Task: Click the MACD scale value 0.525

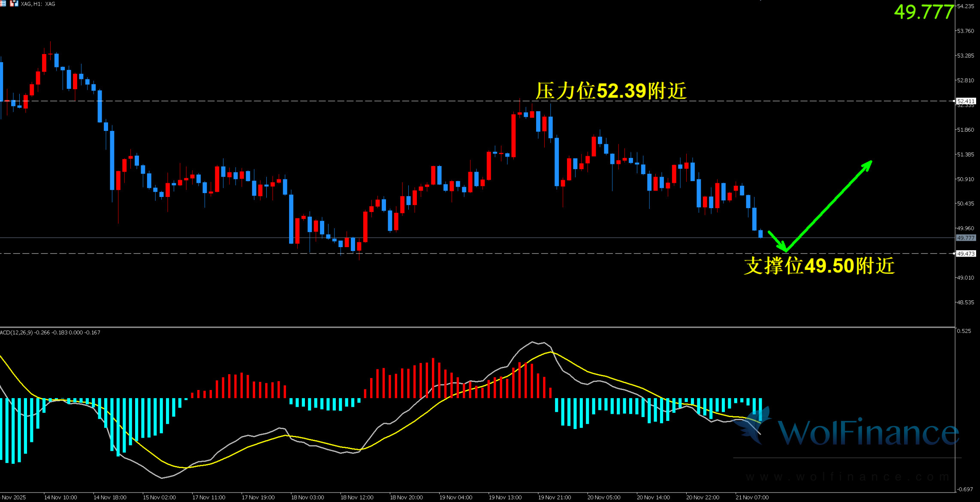Action: click(x=964, y=331)
